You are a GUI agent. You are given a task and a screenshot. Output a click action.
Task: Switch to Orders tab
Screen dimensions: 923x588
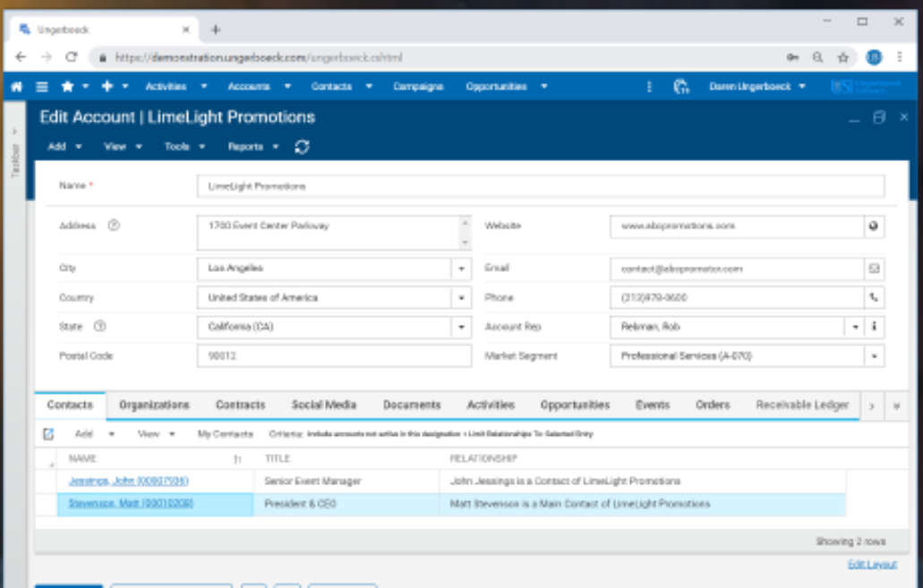coord(713,405)
